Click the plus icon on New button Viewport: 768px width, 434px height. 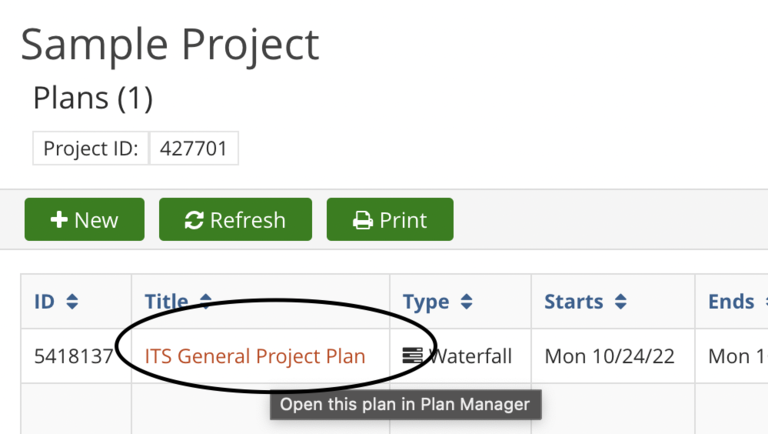tap(59, 220)
